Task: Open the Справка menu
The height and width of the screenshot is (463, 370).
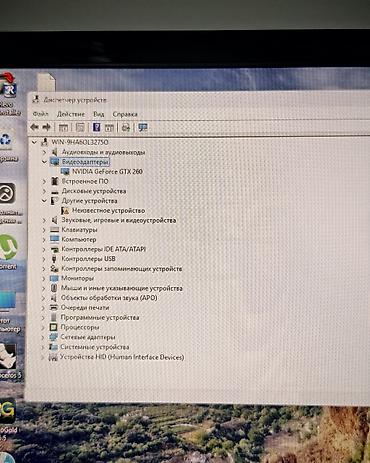Action: tap(125, 114)
